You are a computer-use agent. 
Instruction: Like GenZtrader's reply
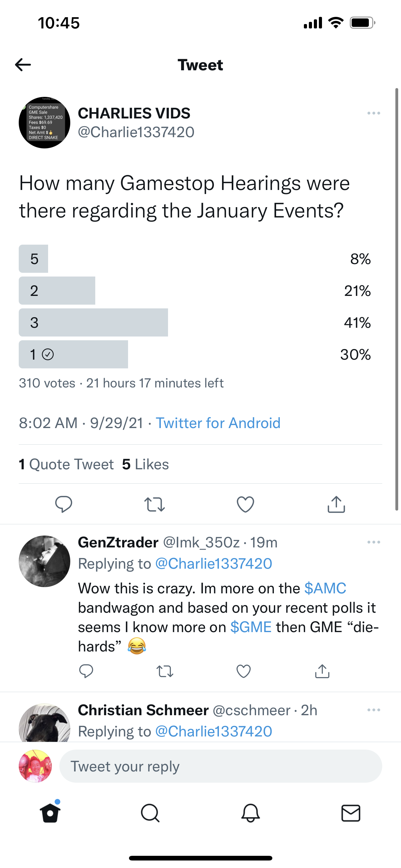(x=243, y=671)
